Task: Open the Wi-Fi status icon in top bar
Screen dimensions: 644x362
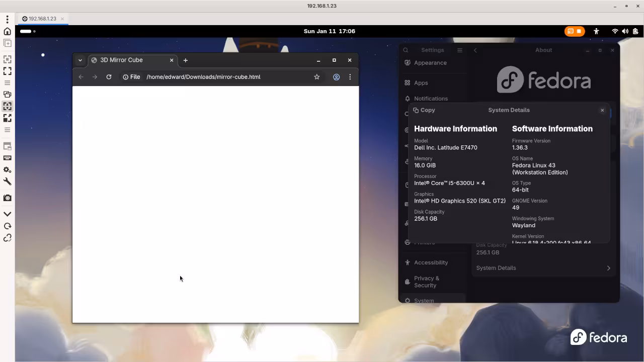Action: pyautogui.click(x=615, y=31)
